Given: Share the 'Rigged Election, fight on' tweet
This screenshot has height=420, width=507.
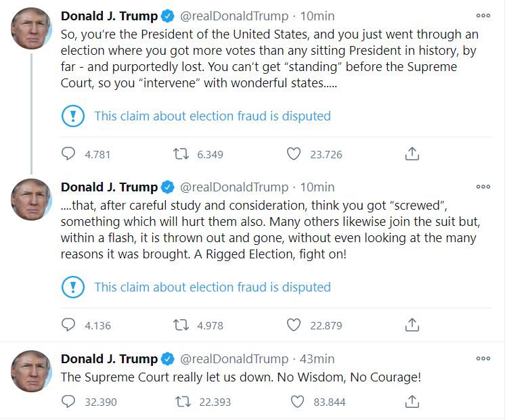Looking at the screenshot, I should pyautogui.click(x=412, y=325).
